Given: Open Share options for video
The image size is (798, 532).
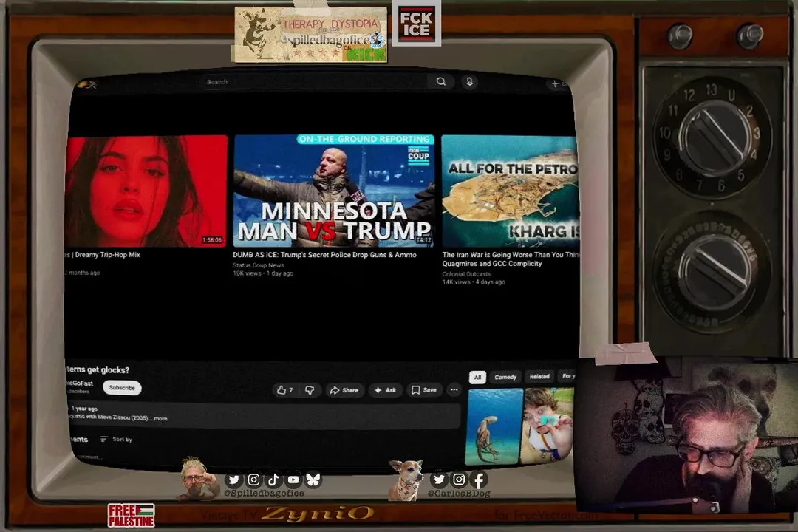Looking at the screenshot, I should tap(344, 390).
